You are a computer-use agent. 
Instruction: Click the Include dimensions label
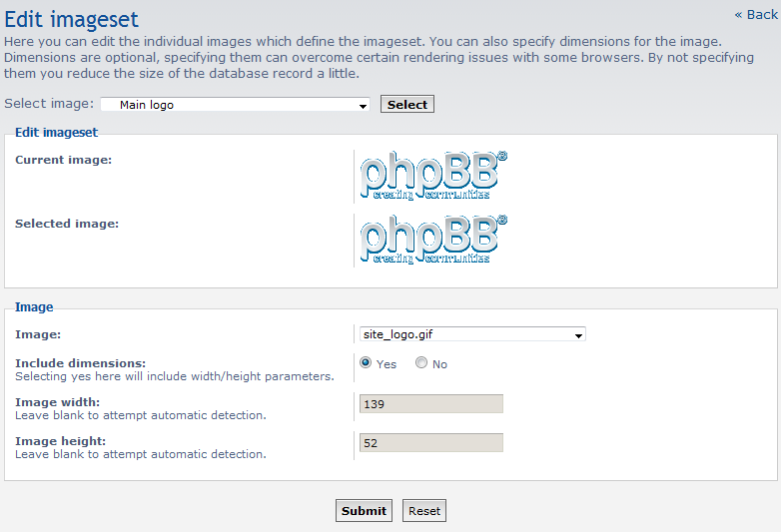tap(80, 362)
